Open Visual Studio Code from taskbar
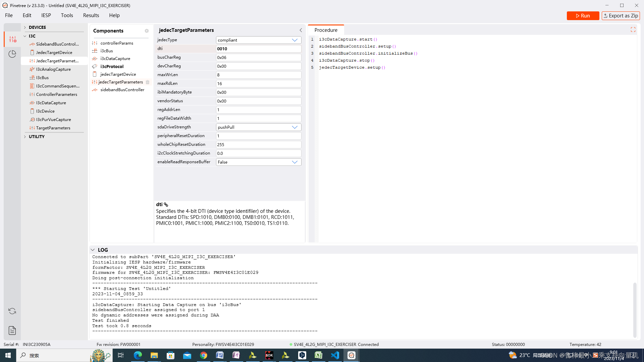The image size is (644, 362). (335, 355)
